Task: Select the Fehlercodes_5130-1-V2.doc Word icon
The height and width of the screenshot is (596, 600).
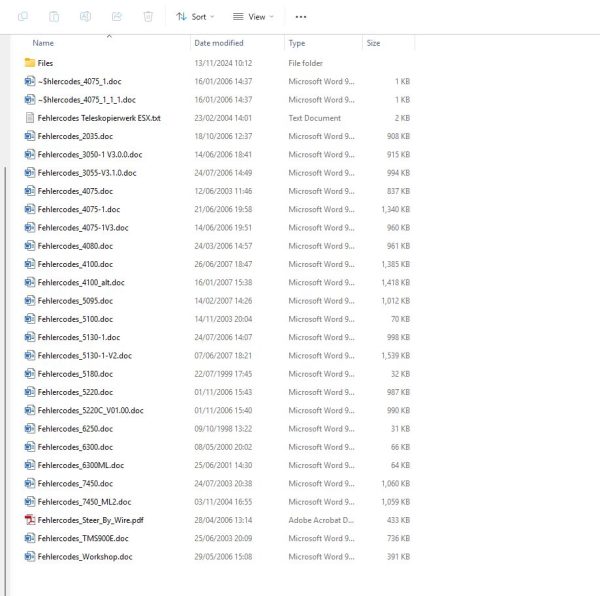Action: 29,355
